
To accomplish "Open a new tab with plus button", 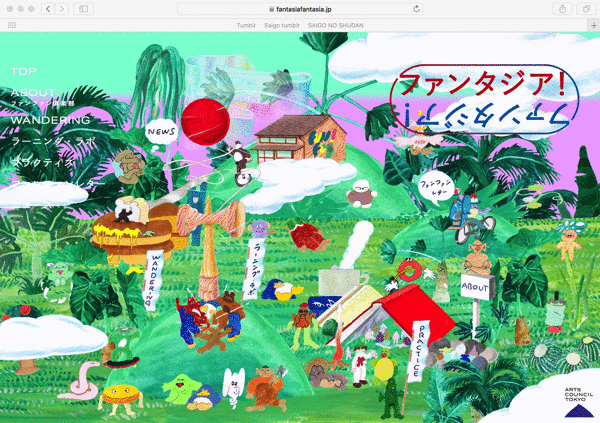I will (594, 25).
